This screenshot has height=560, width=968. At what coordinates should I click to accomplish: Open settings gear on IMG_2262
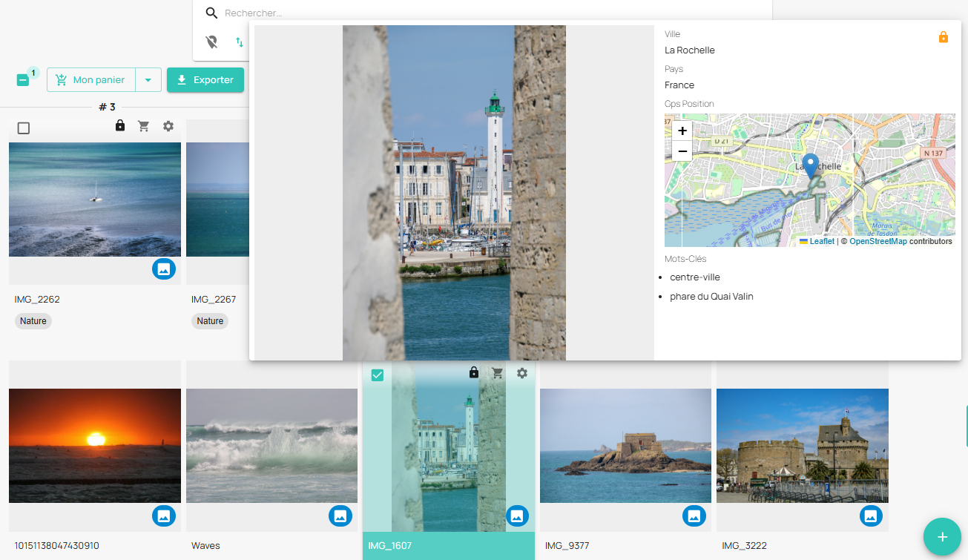[168, 126]
